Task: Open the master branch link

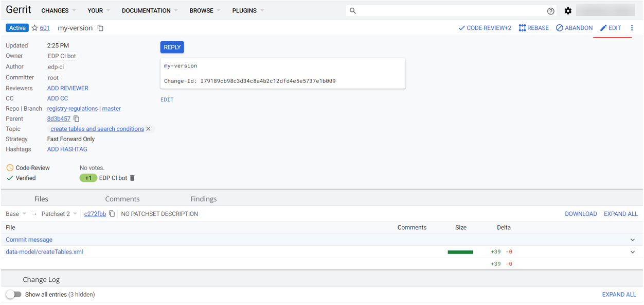Action: (x=112, y=109)
